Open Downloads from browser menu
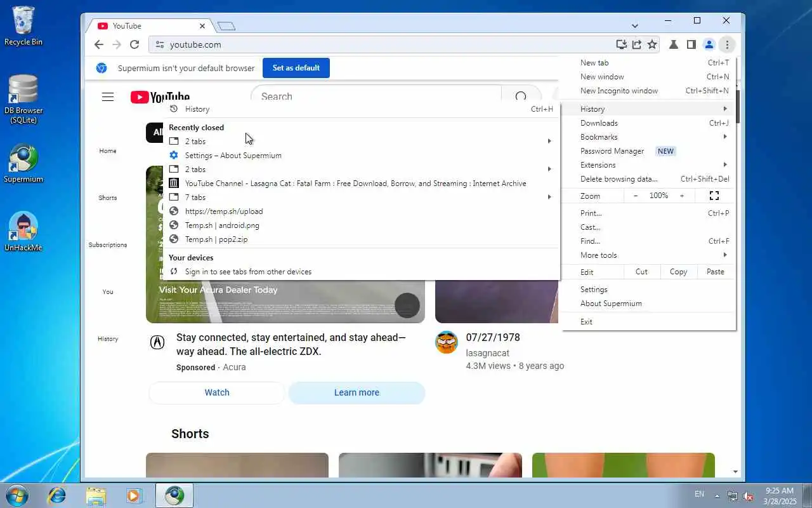This screenshot has height=508, width=812. click(648, 123)
